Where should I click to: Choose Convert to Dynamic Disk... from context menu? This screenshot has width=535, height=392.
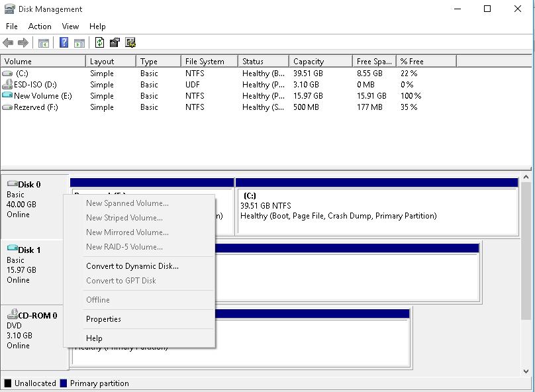139,266
